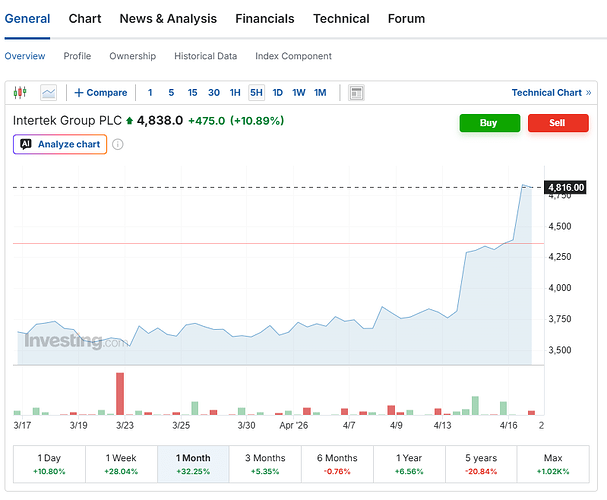Select the Max performance range
The width and height of the screenshot is (607, 500).
click(553, 464)
